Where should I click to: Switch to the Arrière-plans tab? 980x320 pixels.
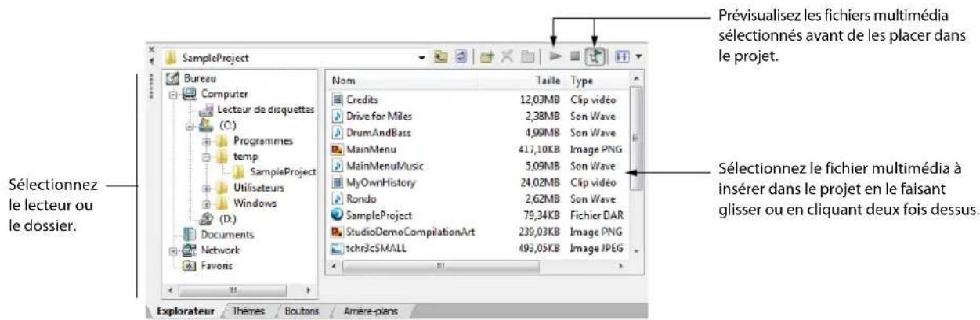point(371,311)
